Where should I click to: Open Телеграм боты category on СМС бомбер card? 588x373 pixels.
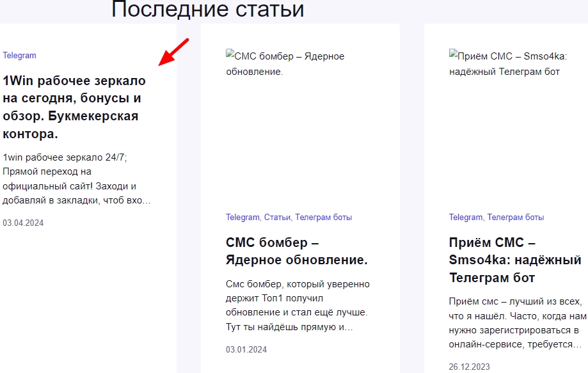[x=323, y=218]
